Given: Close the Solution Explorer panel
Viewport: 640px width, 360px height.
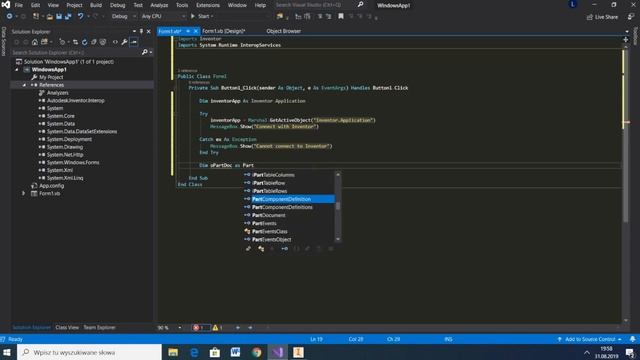Looking at the screenshot, I should pos(149,31).
